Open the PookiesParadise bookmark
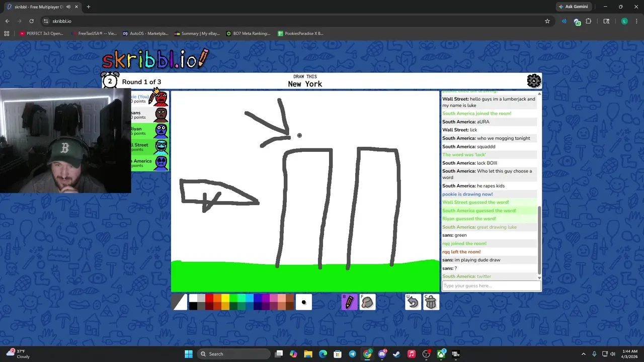The image size is (644, 362). pos(301,33)
